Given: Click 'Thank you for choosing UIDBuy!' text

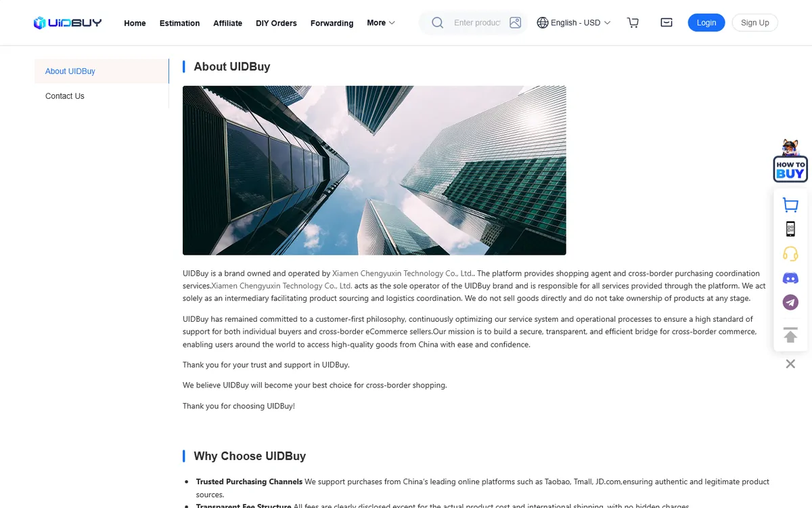Looking at the screenshot, I should 239,406.
